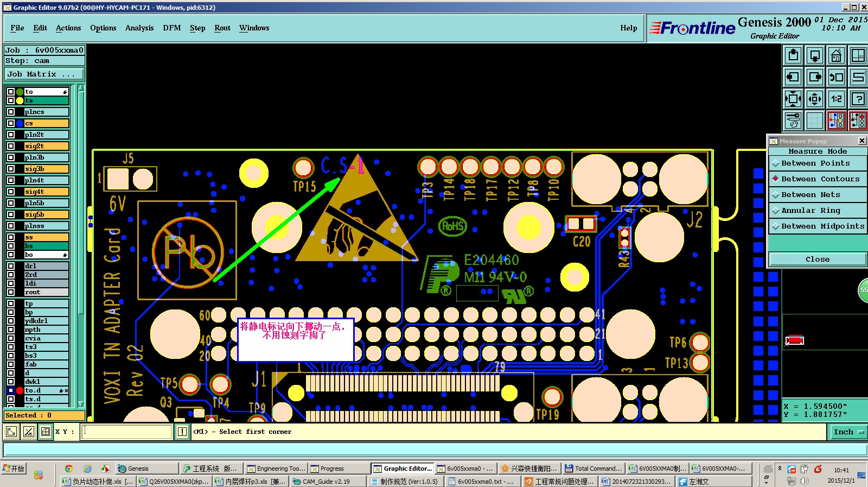Click the green dot color indicator on to layer

[x=20, y=92]
